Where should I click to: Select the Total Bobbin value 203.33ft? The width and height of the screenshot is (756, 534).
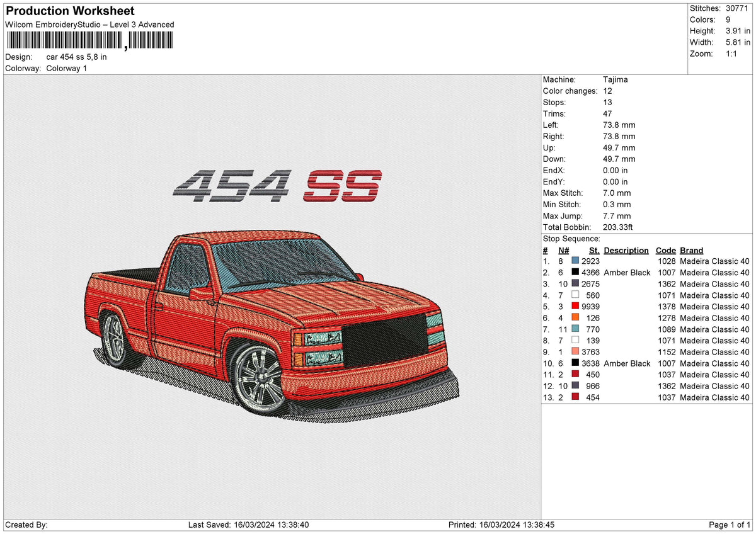(619, 227)
